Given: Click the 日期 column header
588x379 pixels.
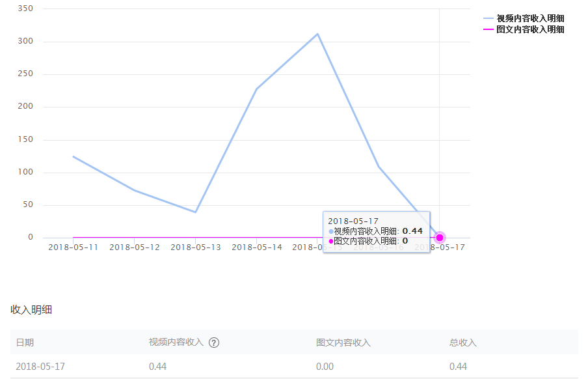Looking at the screenshot, I should click(25, 343).
